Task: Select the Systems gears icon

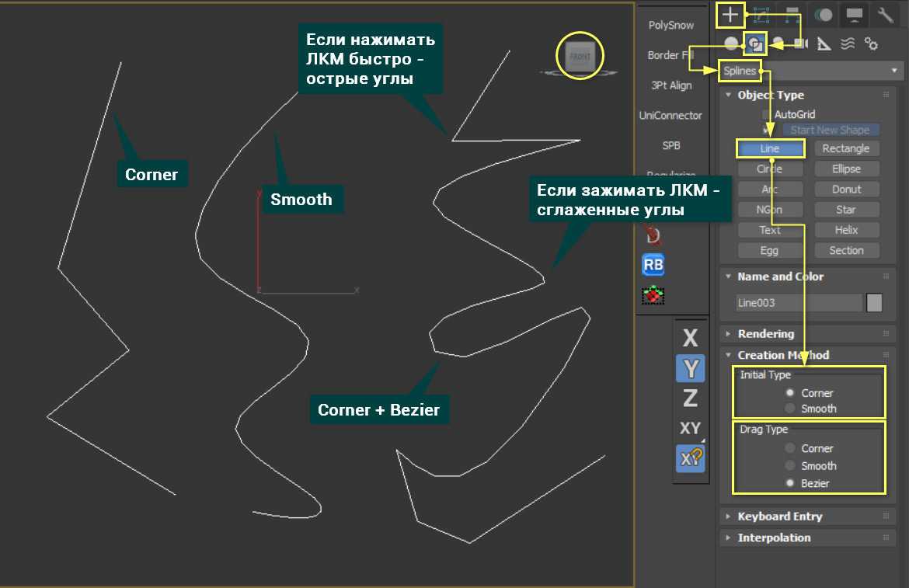Action: click(872, 44)
